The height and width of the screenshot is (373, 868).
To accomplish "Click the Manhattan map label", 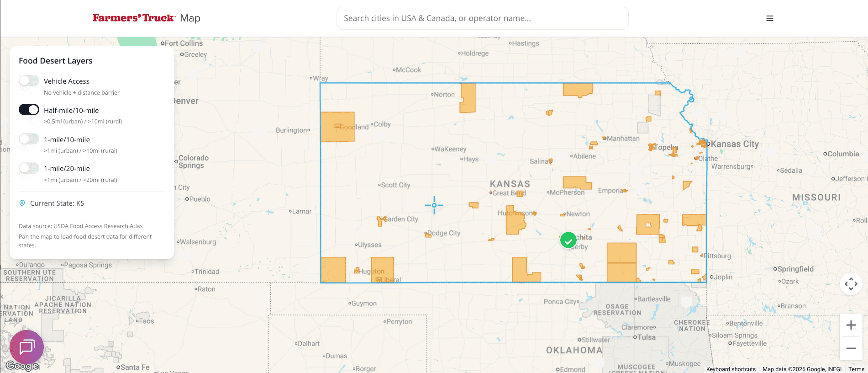I will (623, 139).
